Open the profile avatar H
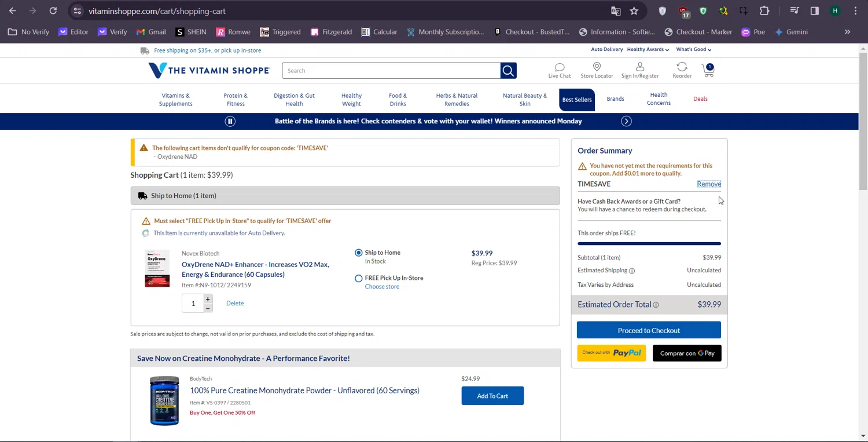This screenshot has width=868, height=442. (835, 11)
